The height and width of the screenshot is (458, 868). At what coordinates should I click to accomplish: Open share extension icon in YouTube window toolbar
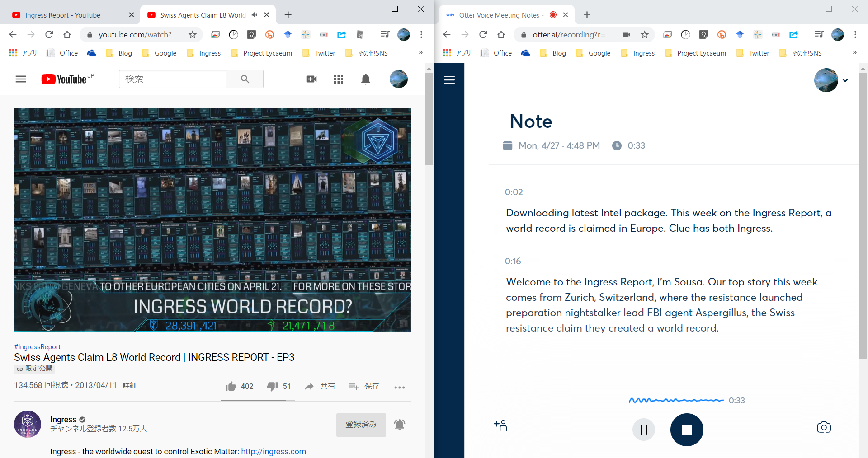[342, 34]
